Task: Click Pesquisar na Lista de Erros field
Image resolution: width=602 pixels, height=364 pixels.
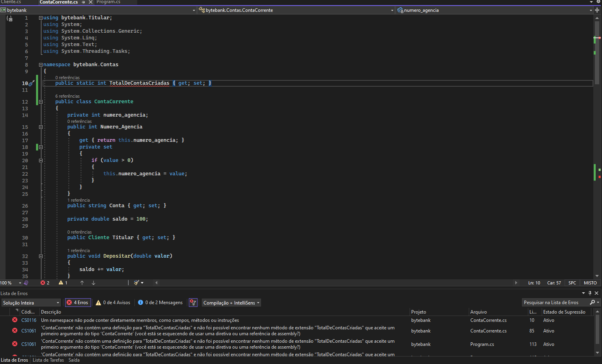Action: (x=555, y=303)
